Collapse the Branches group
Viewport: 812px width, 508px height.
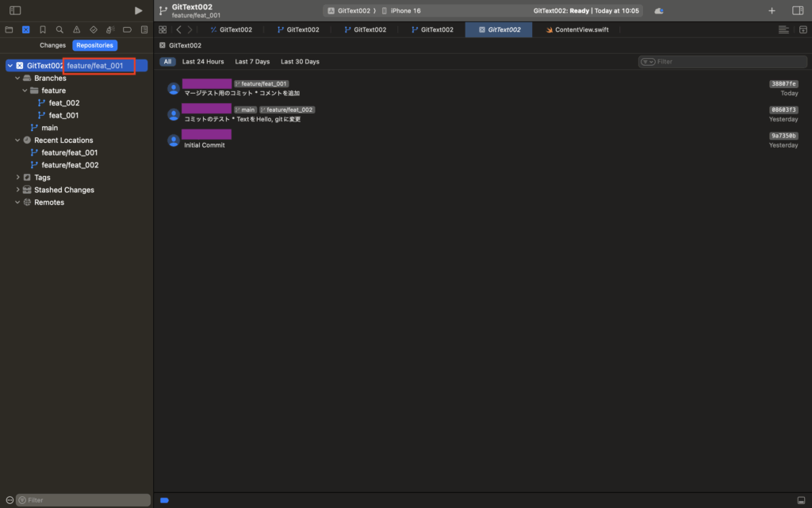pos(17,78)
